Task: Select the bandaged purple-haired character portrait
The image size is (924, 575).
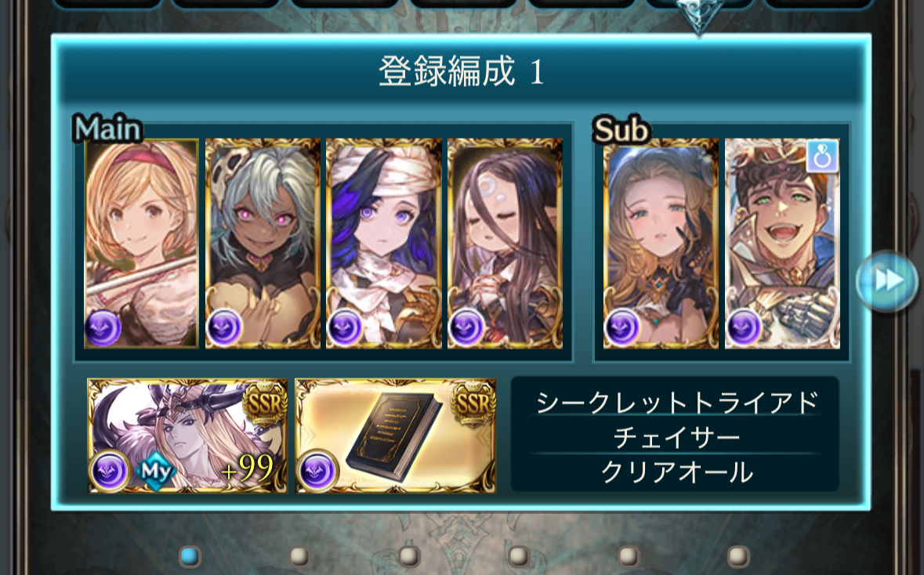Action: pyautogui.click(x=384, y=244)
